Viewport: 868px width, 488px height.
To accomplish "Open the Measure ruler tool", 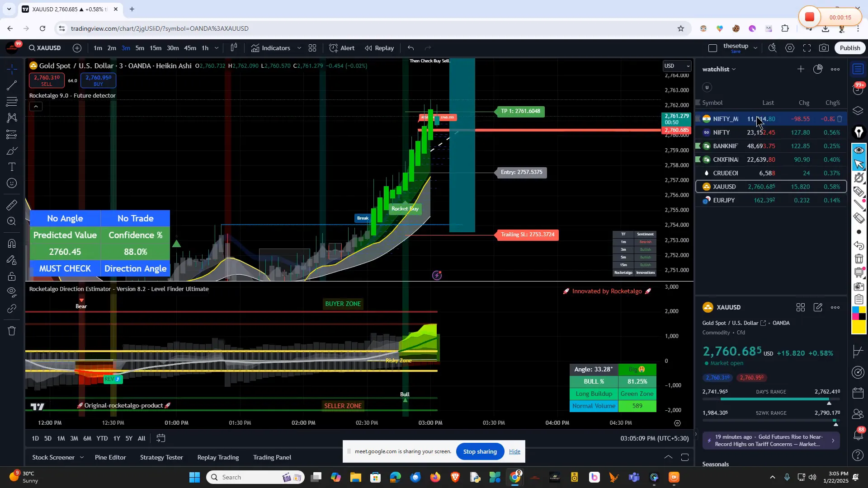I will (x=12, y=205).
